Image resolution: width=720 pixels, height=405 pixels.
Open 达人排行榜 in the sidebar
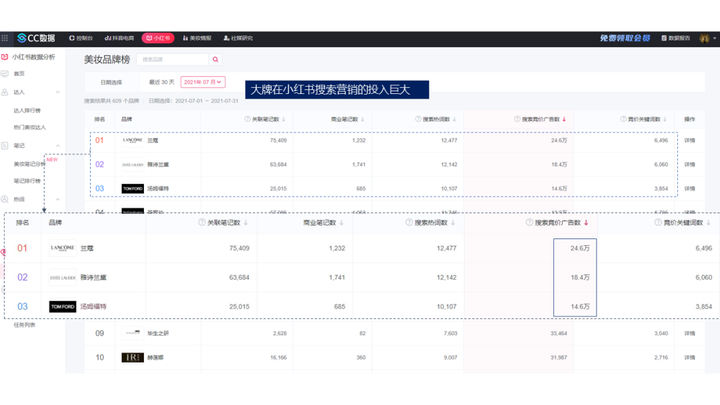click(27, 111)
